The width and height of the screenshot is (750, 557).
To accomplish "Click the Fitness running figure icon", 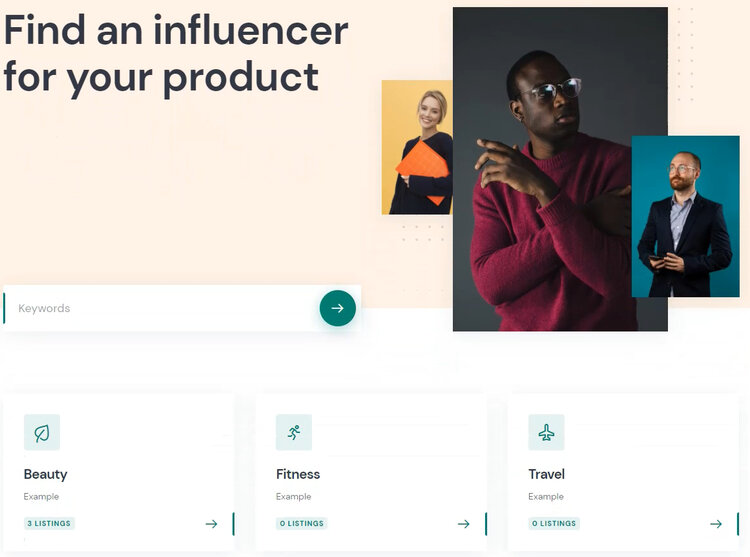I will coord(294,433).
